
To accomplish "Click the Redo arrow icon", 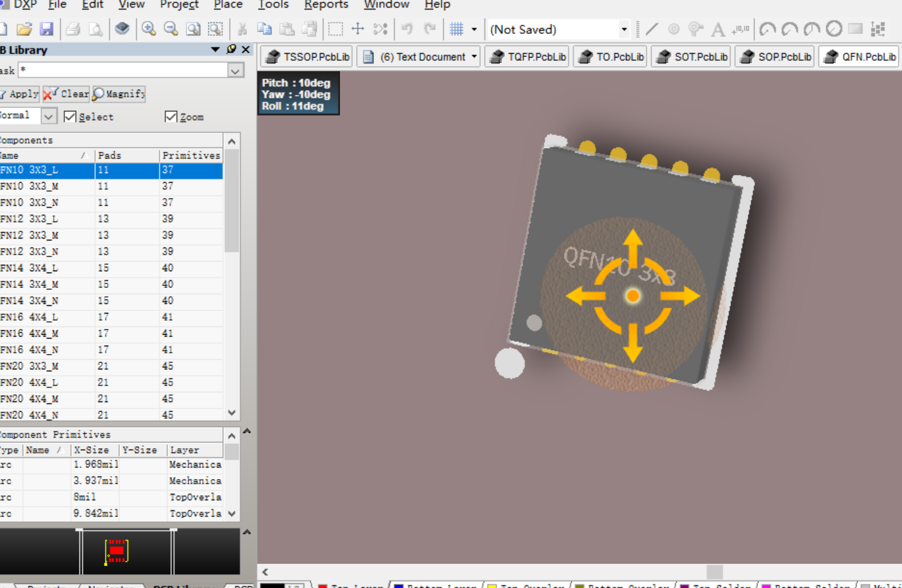I will (x=430, y=29).
